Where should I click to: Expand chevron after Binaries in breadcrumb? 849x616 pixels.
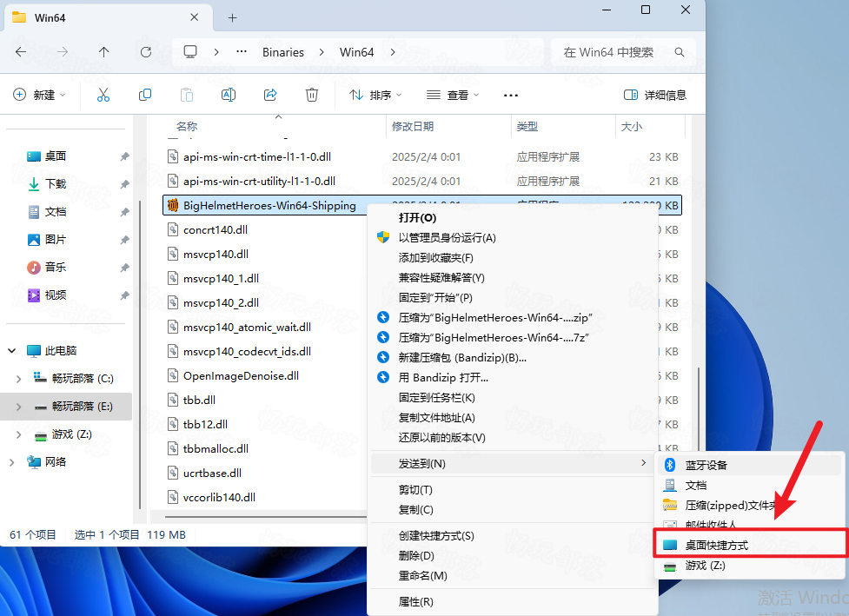pos(322,52)
